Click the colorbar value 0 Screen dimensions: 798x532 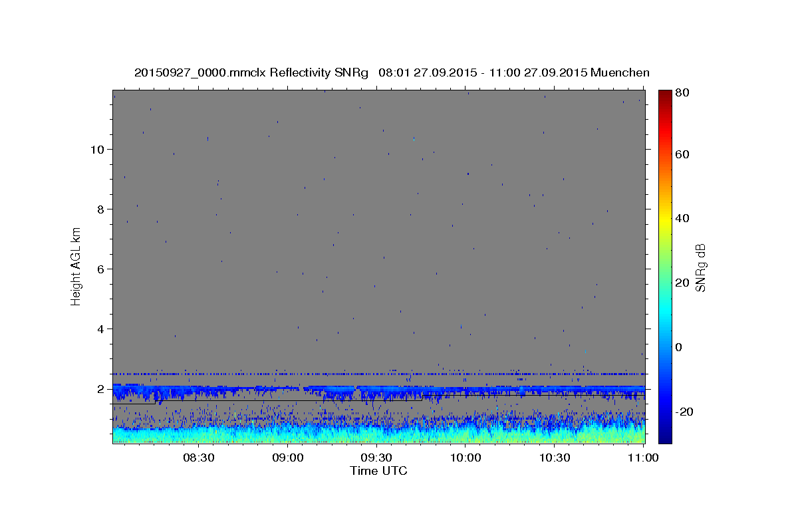click(680, 347)
